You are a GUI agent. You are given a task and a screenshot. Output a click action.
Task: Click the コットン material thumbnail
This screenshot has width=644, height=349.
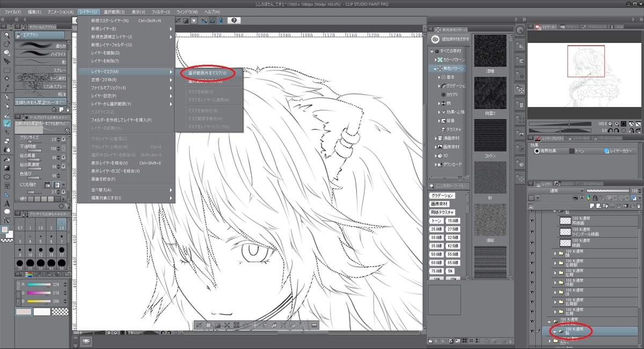490,136
